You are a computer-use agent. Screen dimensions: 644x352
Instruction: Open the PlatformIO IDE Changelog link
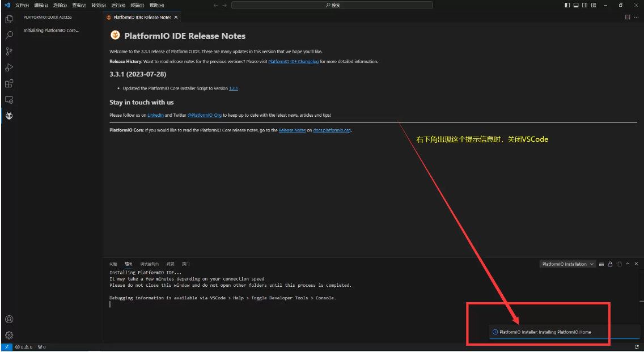[293, 62]
